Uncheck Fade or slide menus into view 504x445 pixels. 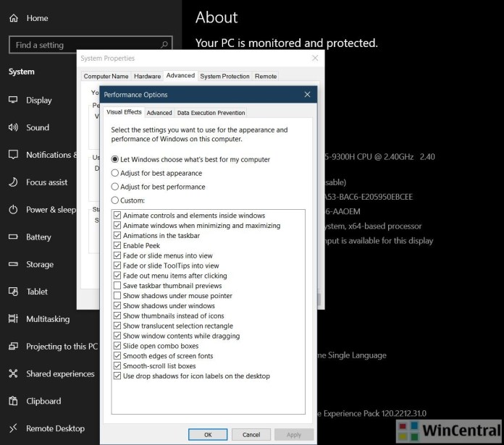pos(117,255)
